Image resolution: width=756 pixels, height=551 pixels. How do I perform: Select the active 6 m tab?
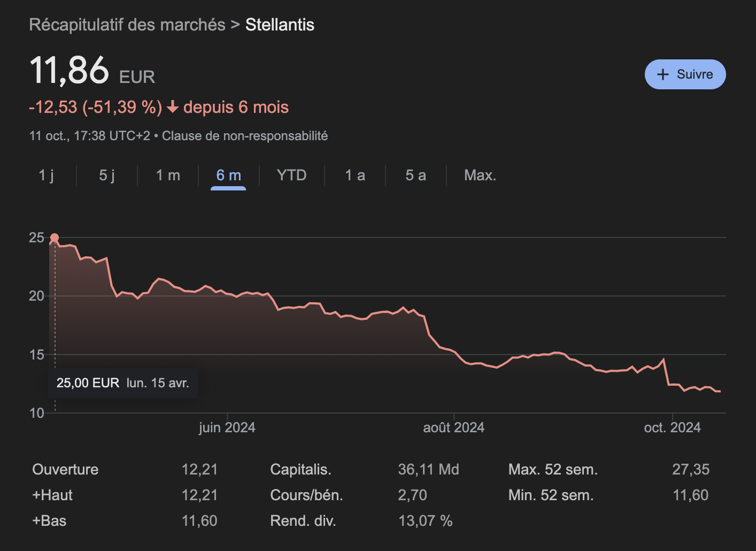coord(228,175)
